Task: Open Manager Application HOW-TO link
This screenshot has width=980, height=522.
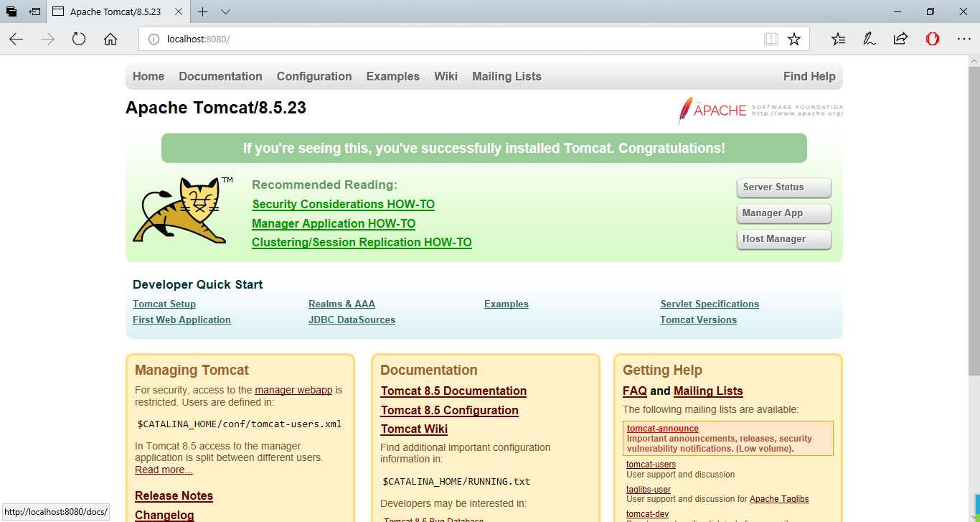Action: (x=334, y=223)
